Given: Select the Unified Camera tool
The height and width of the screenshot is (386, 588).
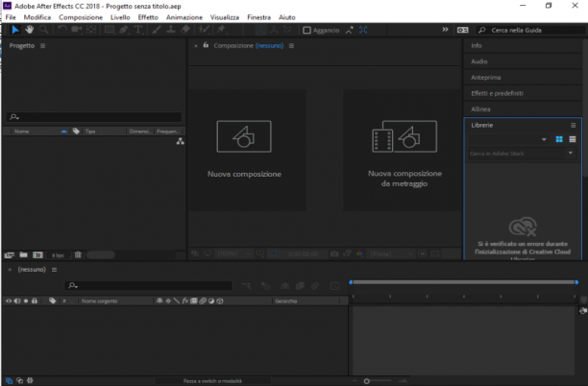Looking at the screenshot, I should click(77, 30).
